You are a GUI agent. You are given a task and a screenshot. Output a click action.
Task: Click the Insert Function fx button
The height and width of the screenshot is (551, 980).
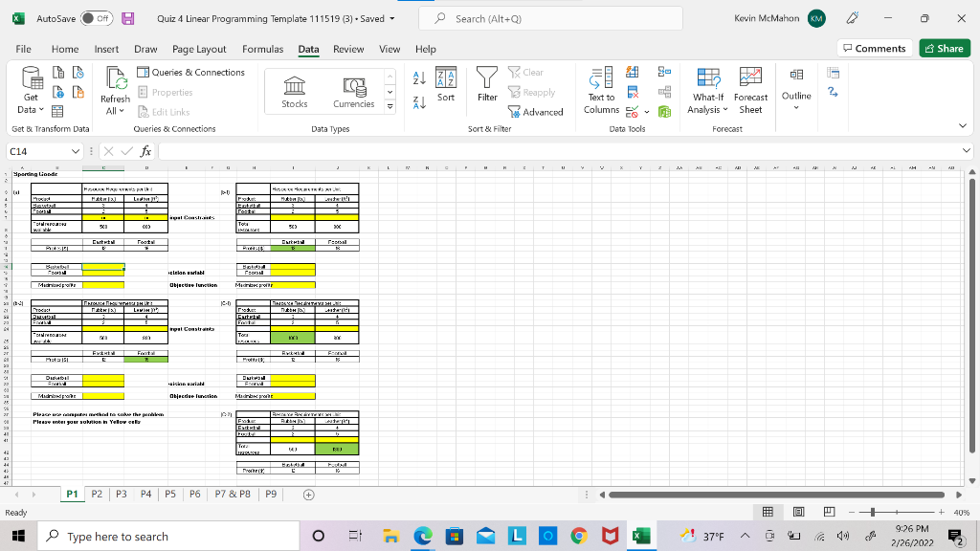pos(145,151)
